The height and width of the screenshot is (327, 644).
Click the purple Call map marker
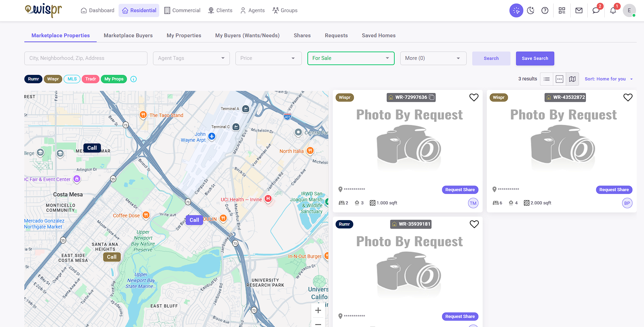click(x=194, y=220)
